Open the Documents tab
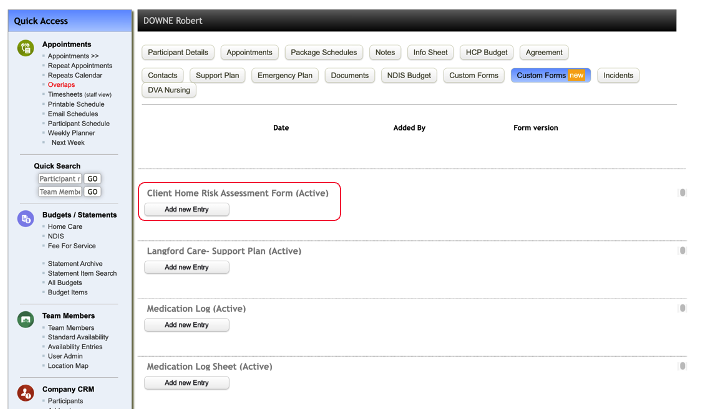703x419 pixels. (350, 75)
